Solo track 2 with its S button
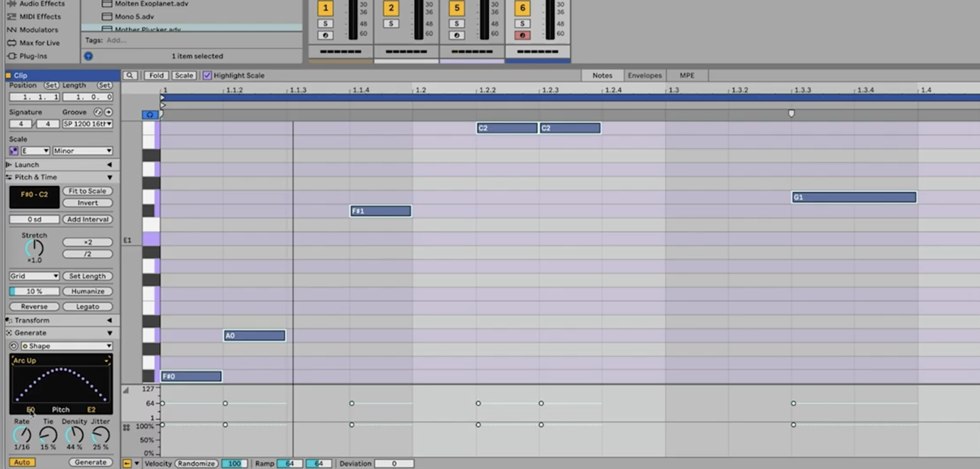This screenshot has height=469, width=980. pyautogui.click(x=391, y=24)
